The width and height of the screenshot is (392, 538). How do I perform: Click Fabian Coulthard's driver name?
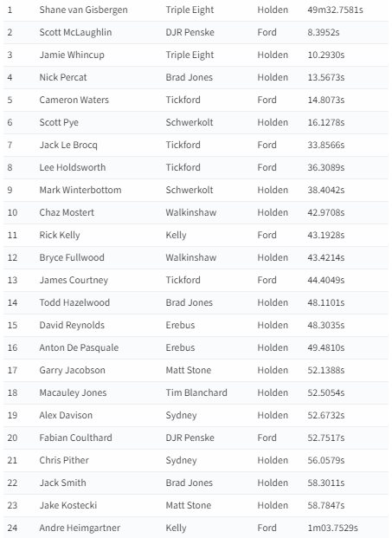pos(76,438)
